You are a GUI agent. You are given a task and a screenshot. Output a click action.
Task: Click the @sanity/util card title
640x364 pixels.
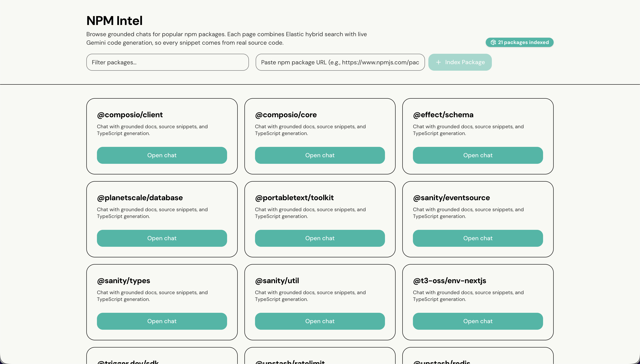tap(277, 281)
